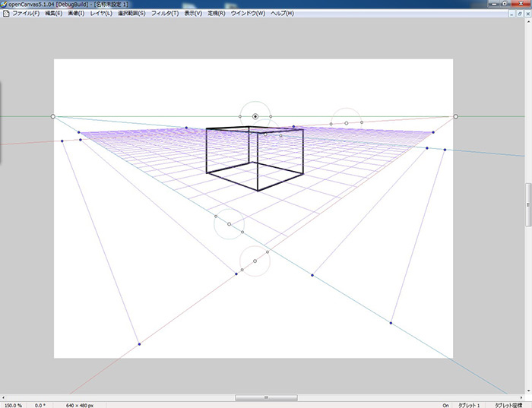The image size is (532, 408).
Task: Click the horizontal scrollbar thumb
Action: (x=265, y=397)
